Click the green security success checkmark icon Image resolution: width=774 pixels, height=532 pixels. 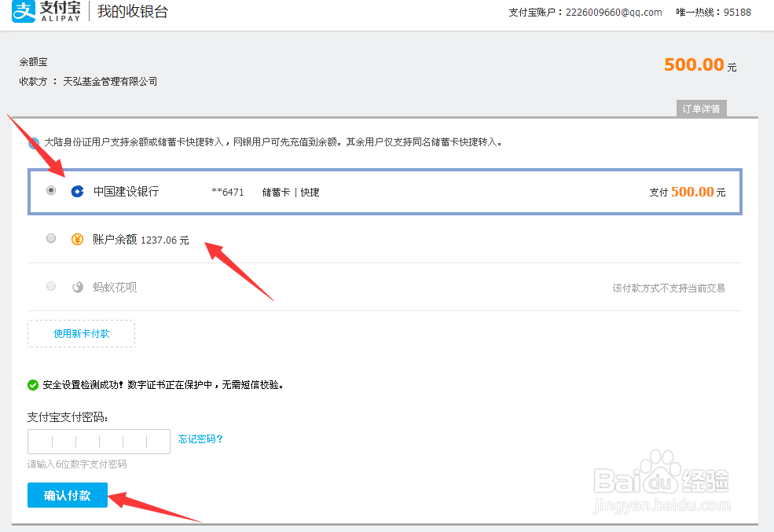[32, 385]
